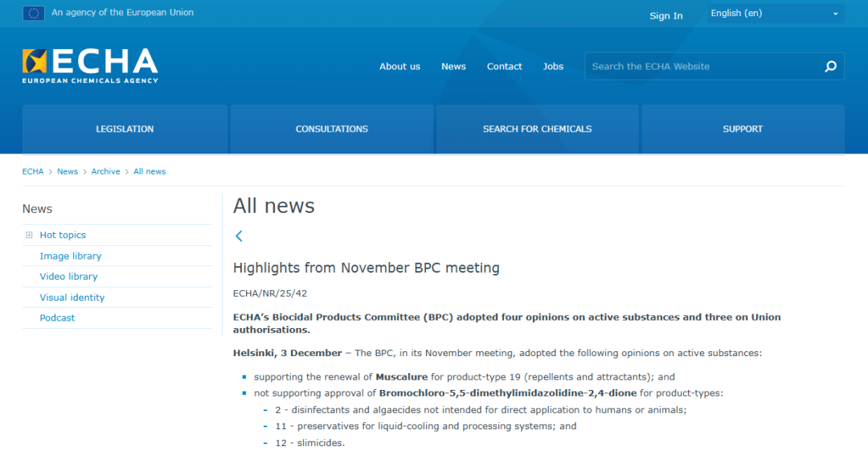Click the search magnifier icon
The image size is (868, 451).
pos(830,67)
